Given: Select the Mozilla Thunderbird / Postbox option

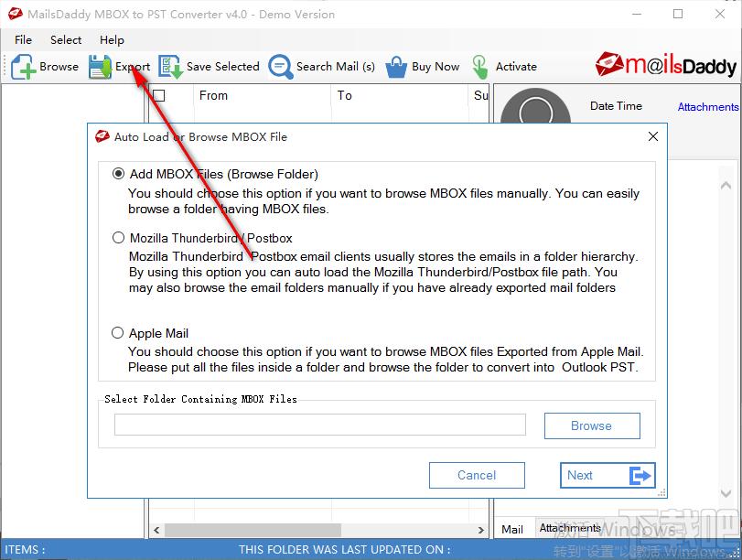Looking at the screenshot, I should (x=118, y=238).
